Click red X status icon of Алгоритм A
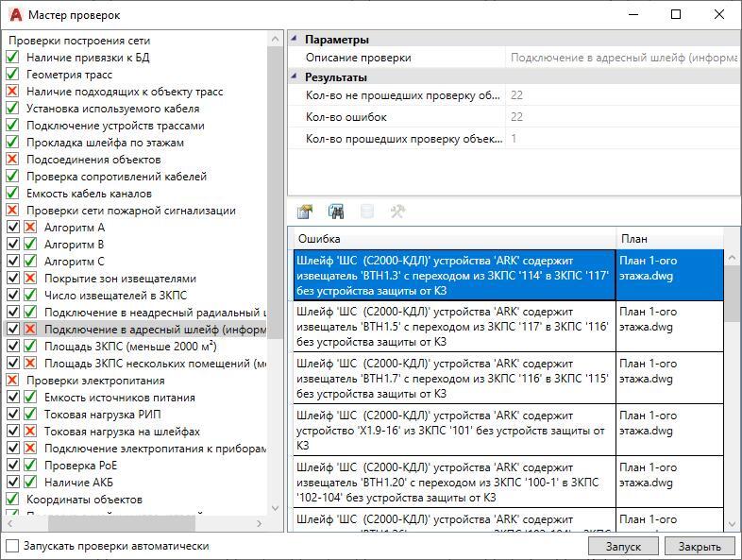 click(x=30, y=228)
